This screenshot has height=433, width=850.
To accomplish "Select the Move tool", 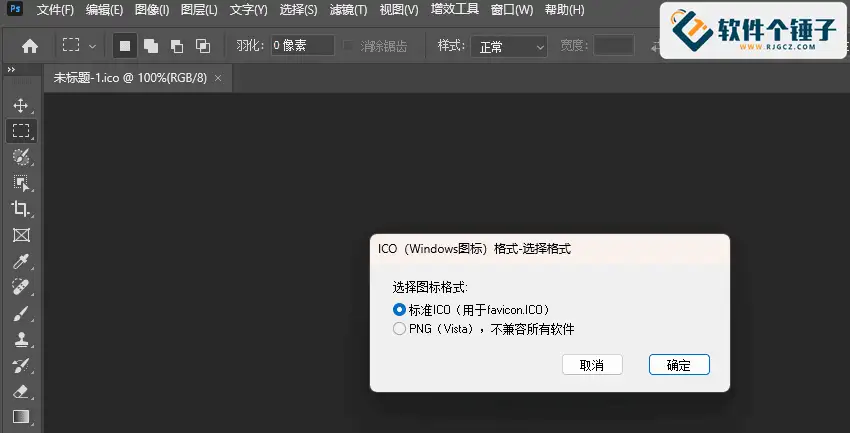I will point(21,105).
